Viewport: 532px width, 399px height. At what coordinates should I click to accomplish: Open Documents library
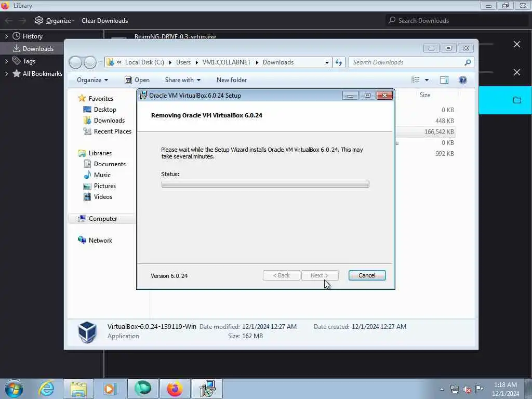(x=110, y=164)
